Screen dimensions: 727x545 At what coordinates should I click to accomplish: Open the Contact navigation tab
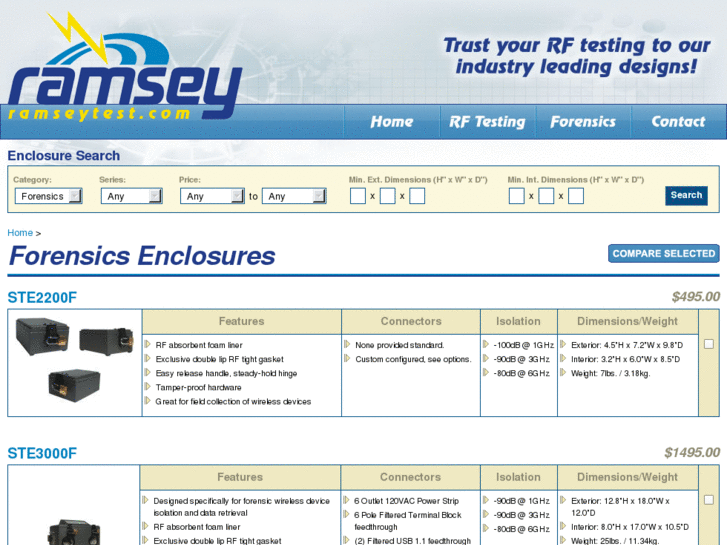(x=678, y=122)
